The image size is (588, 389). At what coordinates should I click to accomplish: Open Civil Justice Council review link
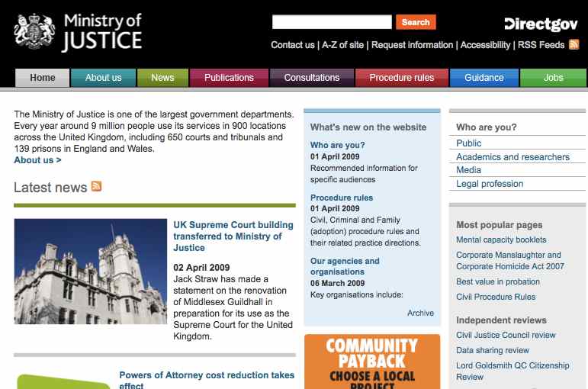click(506, 335)
